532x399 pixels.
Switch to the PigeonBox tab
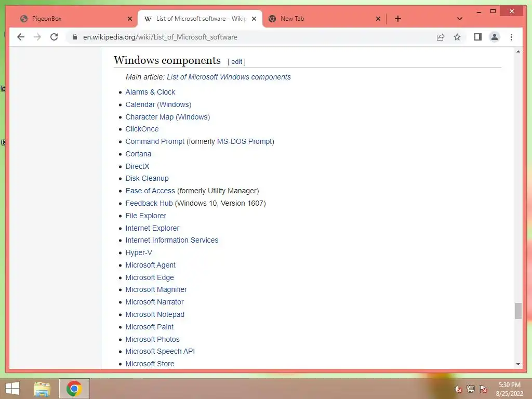click(x=75, y=19)
